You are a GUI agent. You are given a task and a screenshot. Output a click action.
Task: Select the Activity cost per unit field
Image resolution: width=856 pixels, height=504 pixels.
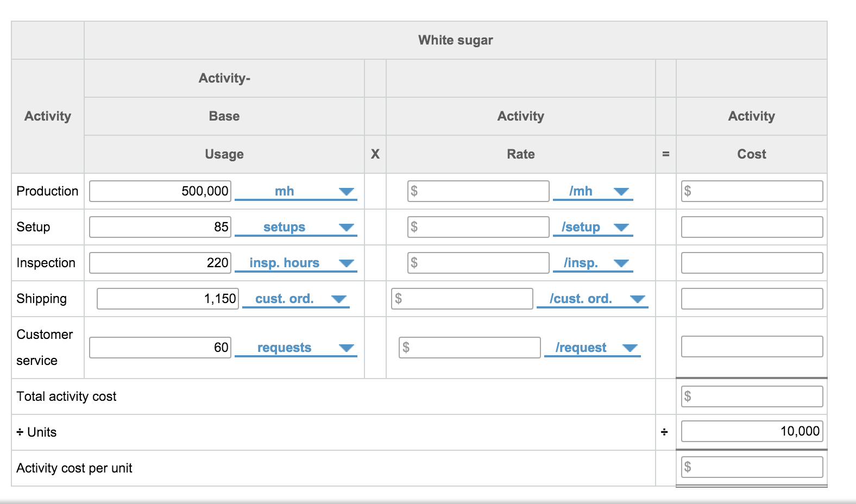click(752, 467)
